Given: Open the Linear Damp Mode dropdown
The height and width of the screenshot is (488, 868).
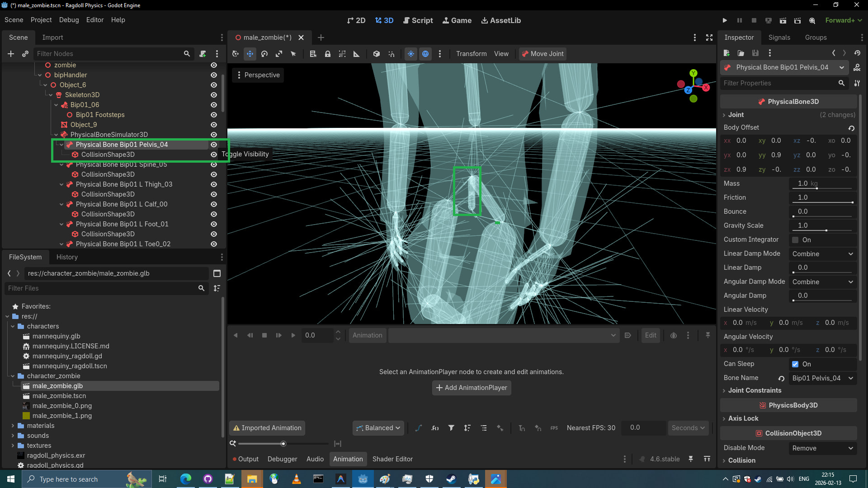Looking at the screenshot, I should pyautogui.click(x=822, y=254).
